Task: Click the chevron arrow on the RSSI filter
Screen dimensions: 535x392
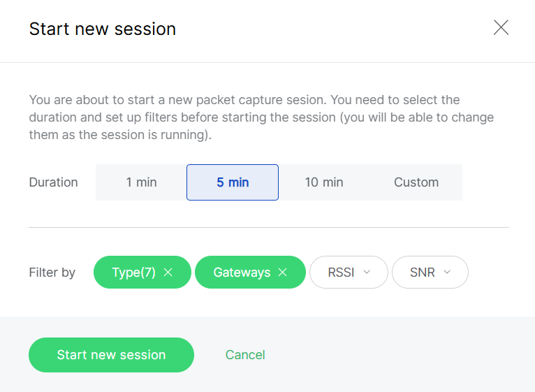Action: [x=366, y=272]
